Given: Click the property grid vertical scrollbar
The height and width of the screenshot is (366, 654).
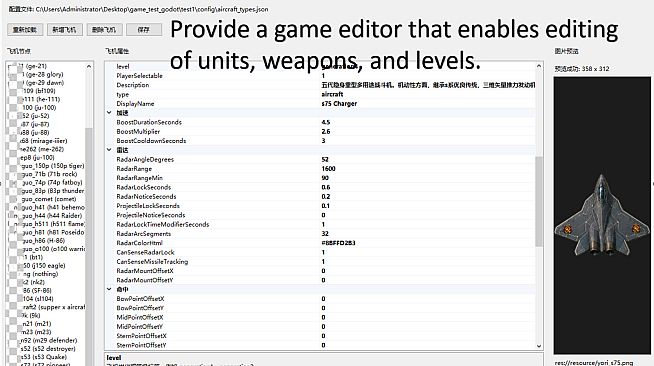Looking at the screenshot, I should click(538, 201).
